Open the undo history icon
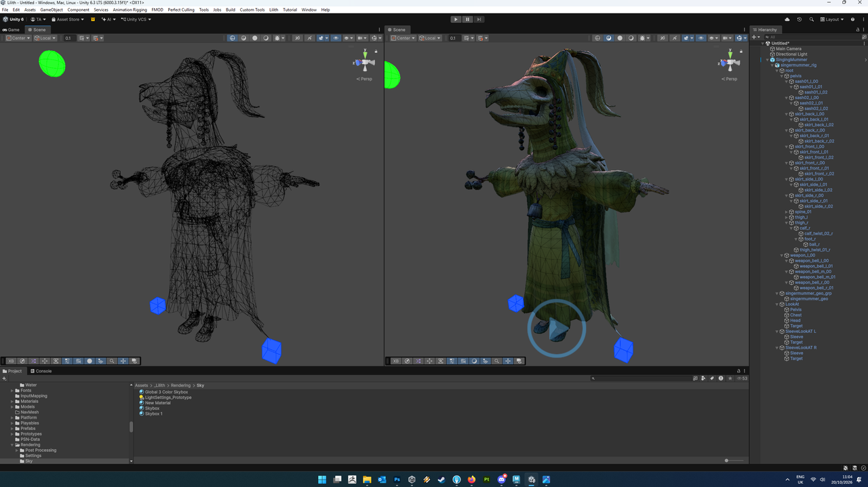This screenshot has height=487, width=868. click(800, 20)
